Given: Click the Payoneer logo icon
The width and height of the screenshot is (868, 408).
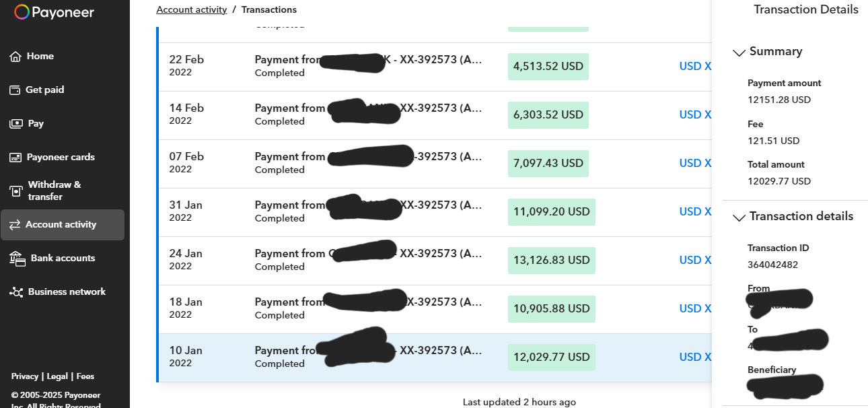Looking at the screenshot, I should click(x=22, y=12).
